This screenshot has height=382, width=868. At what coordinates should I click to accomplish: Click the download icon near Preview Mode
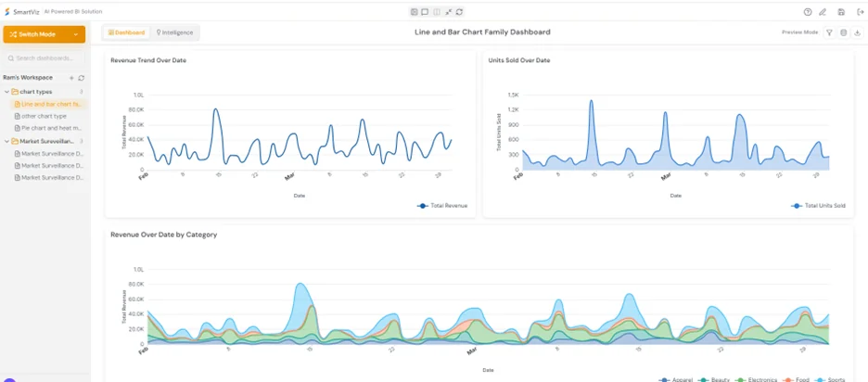[x=858, y=32]
